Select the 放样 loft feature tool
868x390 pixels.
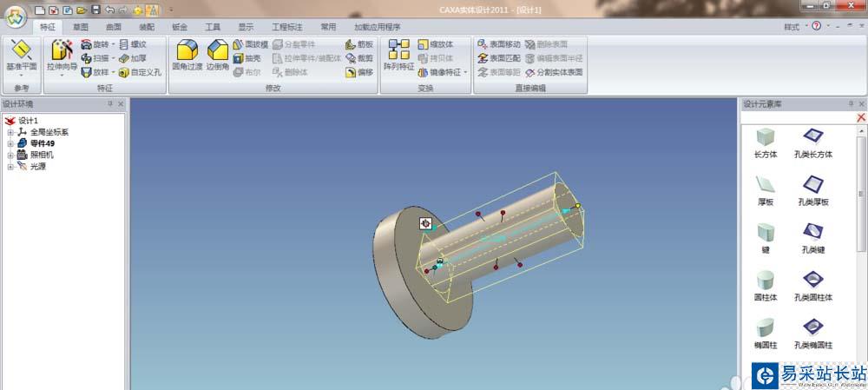click(x=95, y=72)
